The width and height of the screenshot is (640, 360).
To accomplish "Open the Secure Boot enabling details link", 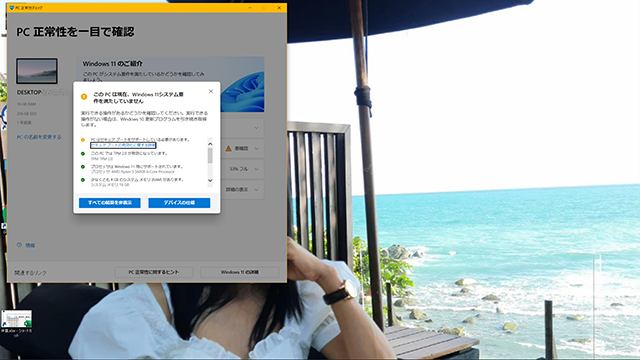I will [x=123, y=145].
